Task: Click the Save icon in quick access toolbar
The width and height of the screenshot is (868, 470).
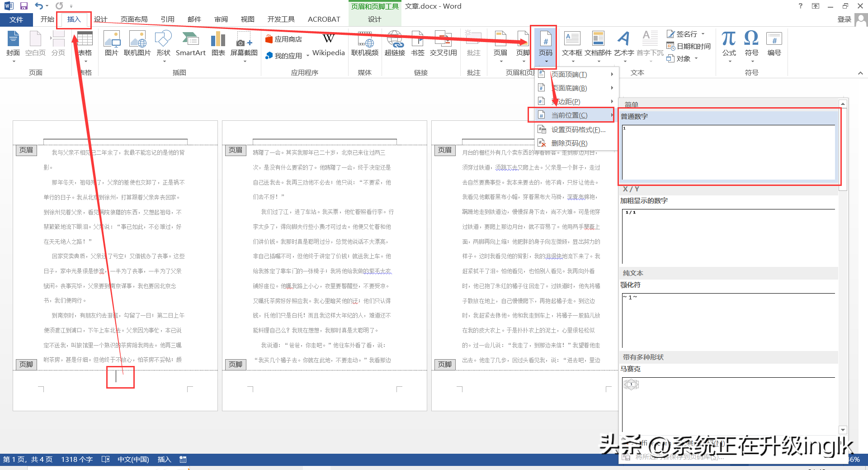Action: tap(24, 6)
